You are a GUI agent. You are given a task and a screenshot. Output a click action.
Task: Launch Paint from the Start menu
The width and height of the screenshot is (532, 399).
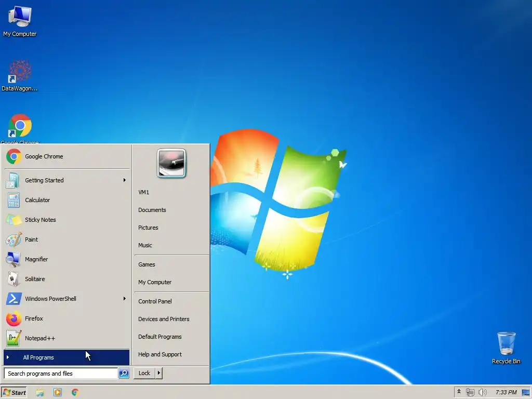point(67,240)
